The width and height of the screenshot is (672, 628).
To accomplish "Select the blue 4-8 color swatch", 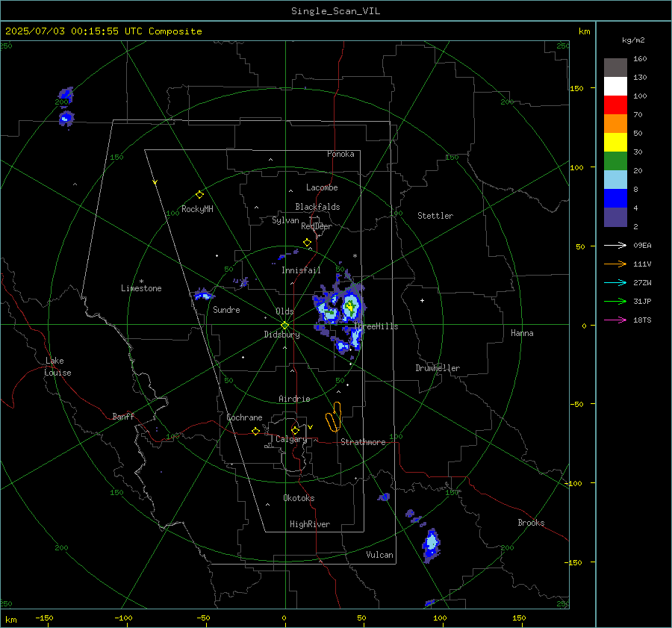I will point(615,199).
